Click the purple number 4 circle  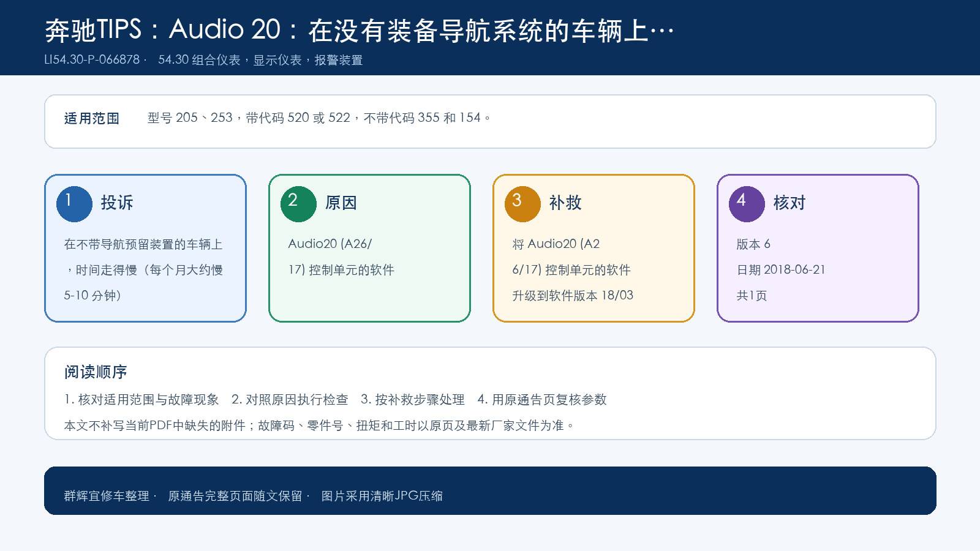(x=747, y=204)
